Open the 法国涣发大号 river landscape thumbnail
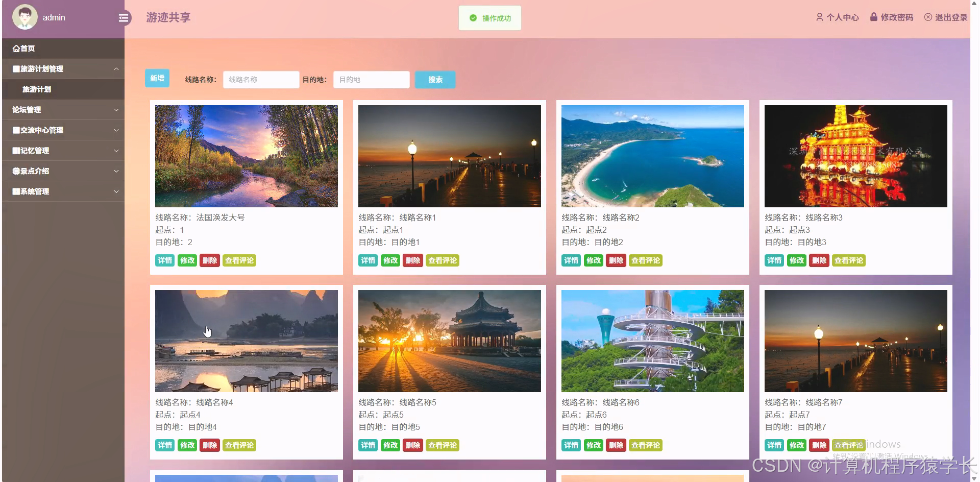The height and width of the screenshot is (482, 980). coord(247,156)
